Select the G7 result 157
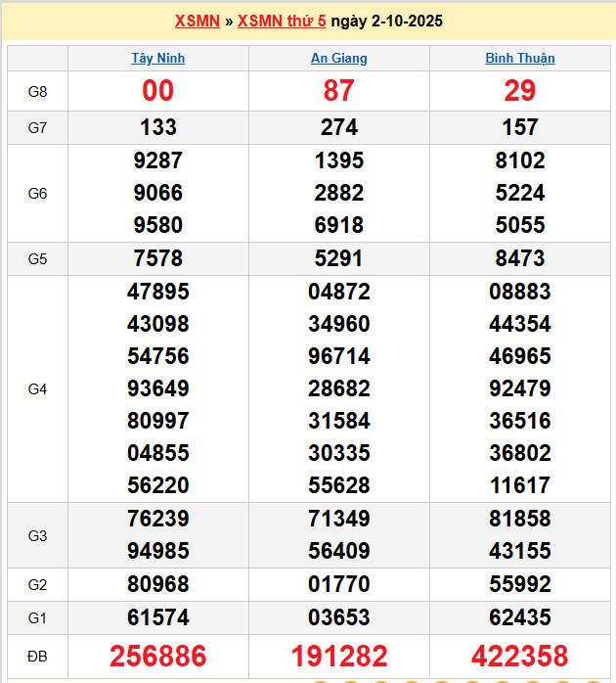Image resolution: width=616 pixels, height=683 pixels. click(520, 127)
